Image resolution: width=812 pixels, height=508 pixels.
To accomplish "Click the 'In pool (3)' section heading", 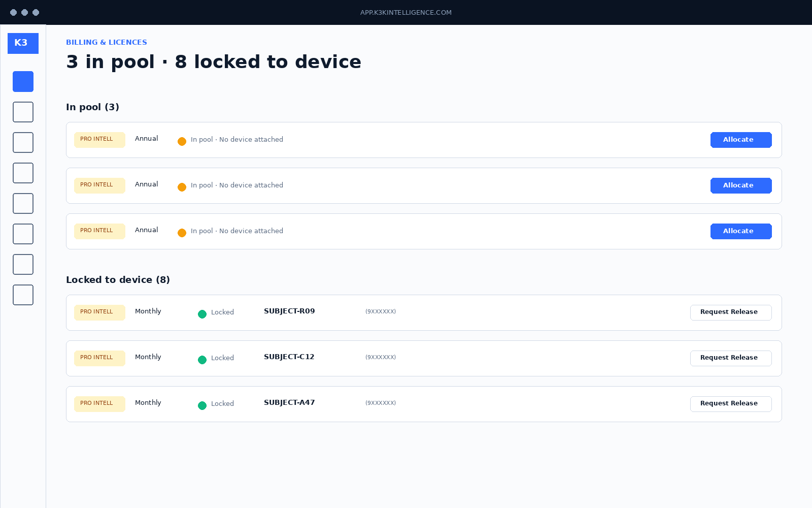I will coord(92,107).
